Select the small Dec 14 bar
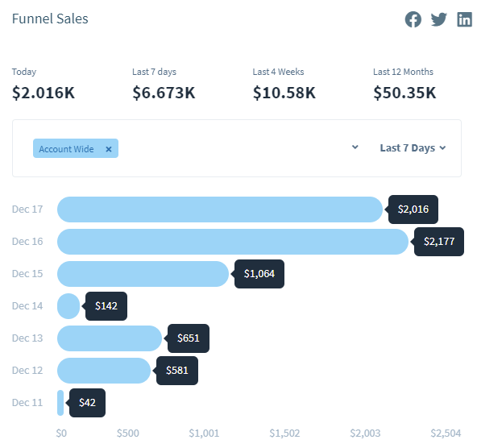The height and width of the screenshot is (448, 477). click(68, 306)
